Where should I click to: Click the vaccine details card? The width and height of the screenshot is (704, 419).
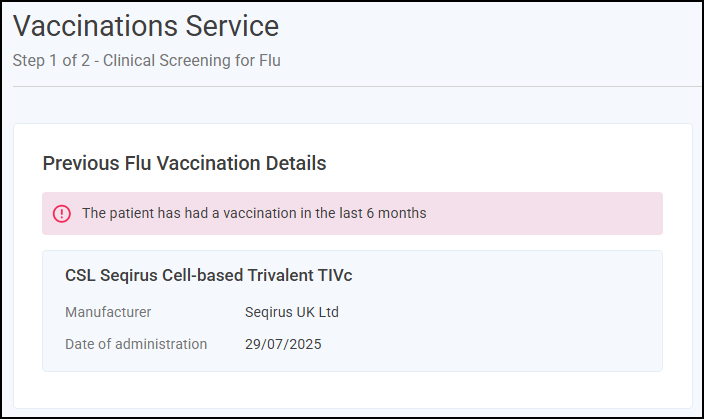352,311
